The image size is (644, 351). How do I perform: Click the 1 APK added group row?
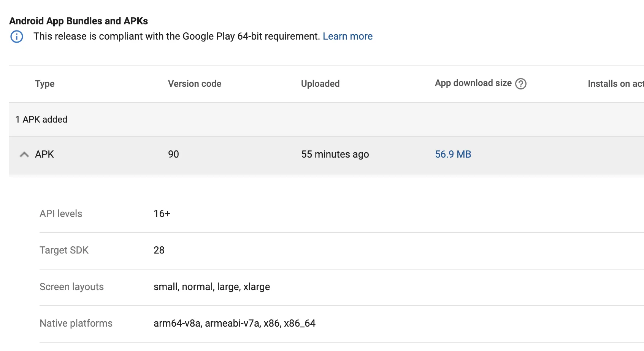point(41,120)
